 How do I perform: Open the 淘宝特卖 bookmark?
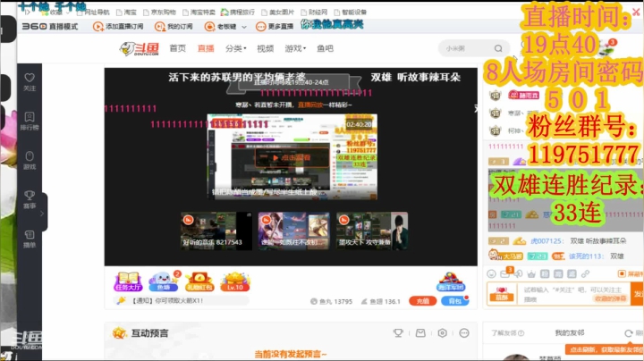pyautogui.click(x=199, y=13)
